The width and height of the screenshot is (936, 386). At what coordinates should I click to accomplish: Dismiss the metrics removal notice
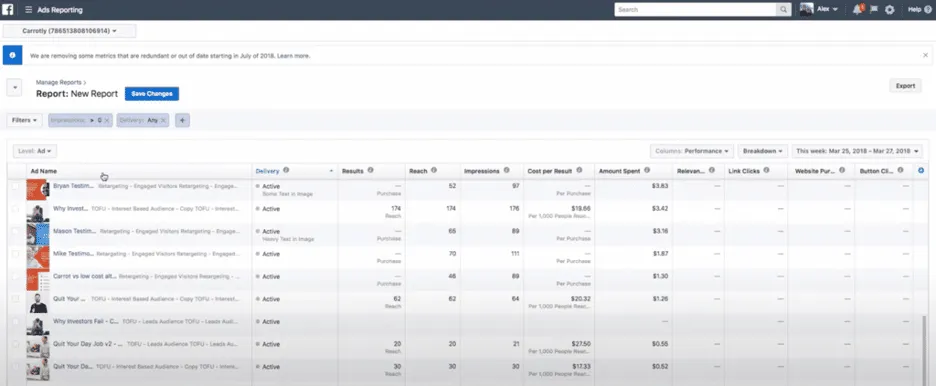tap(925, 55)
